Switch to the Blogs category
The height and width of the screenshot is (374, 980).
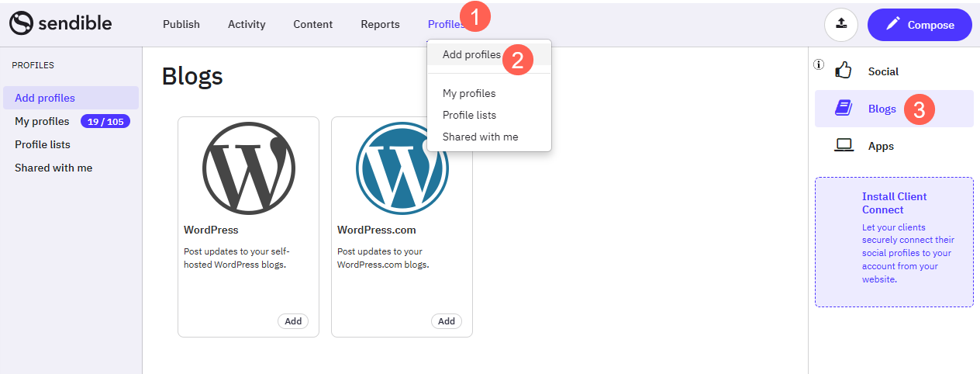coord(894,109)
